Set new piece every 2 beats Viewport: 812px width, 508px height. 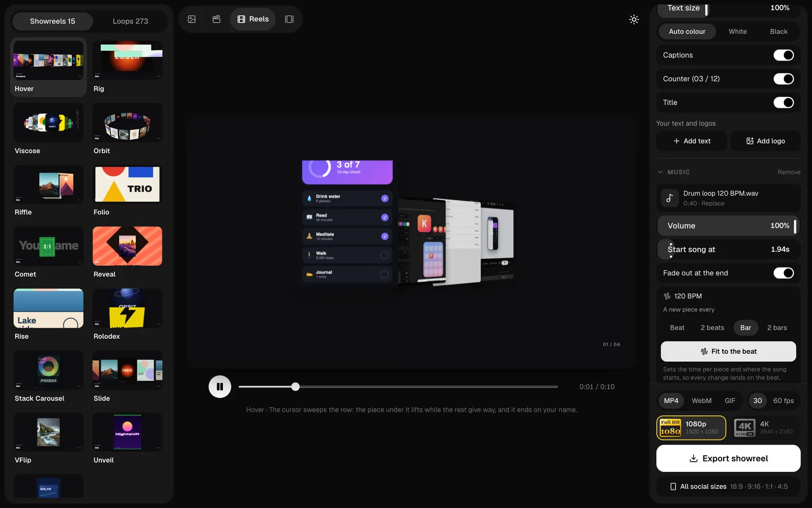713,328
